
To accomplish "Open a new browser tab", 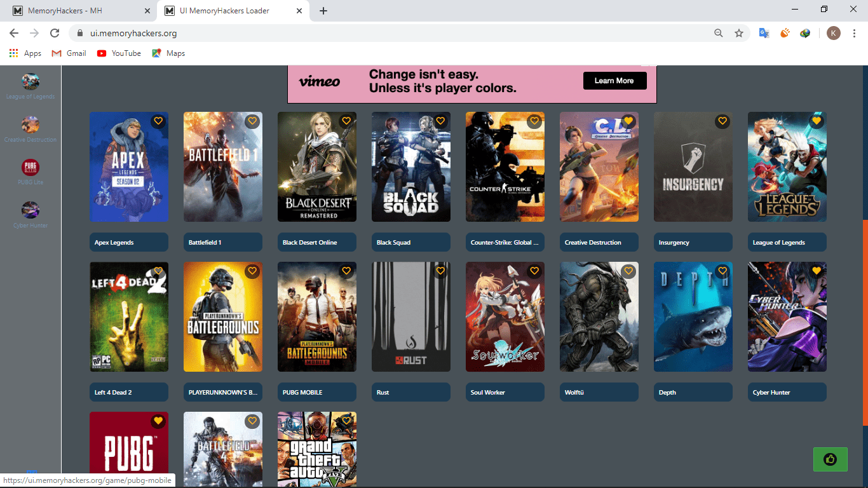I will (x=323, y=11).
